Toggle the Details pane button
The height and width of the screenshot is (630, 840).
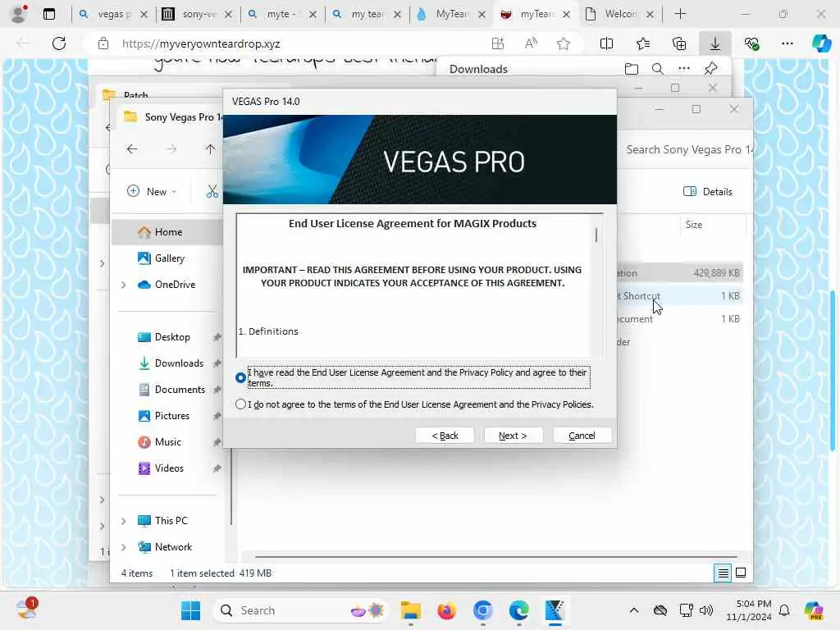(x=708, y=191)
